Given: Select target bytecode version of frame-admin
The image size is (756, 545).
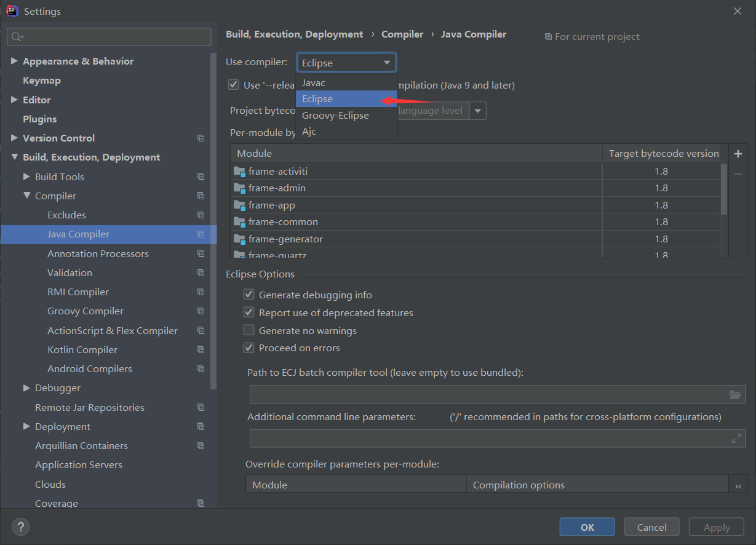Looking at the screenshot, I should tap(661, 188).
